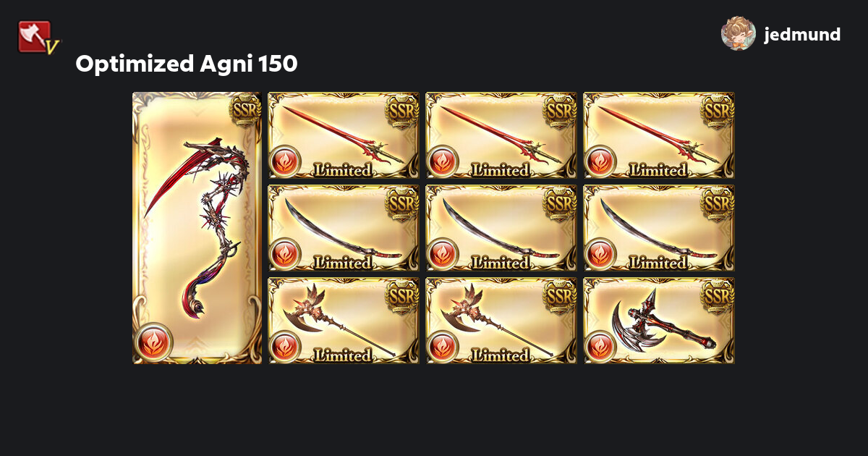
Task: Select the first curved katana in middle row
Action: pyautogui.click(x=344, y=228)
